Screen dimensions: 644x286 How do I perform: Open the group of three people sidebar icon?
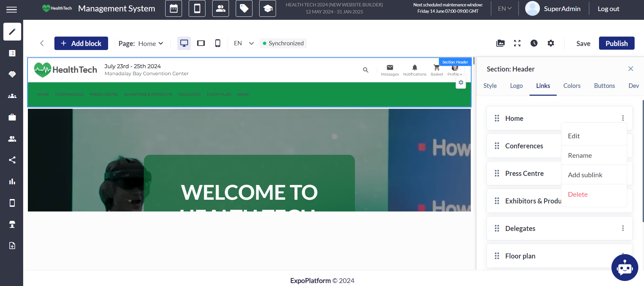point(12,96)
